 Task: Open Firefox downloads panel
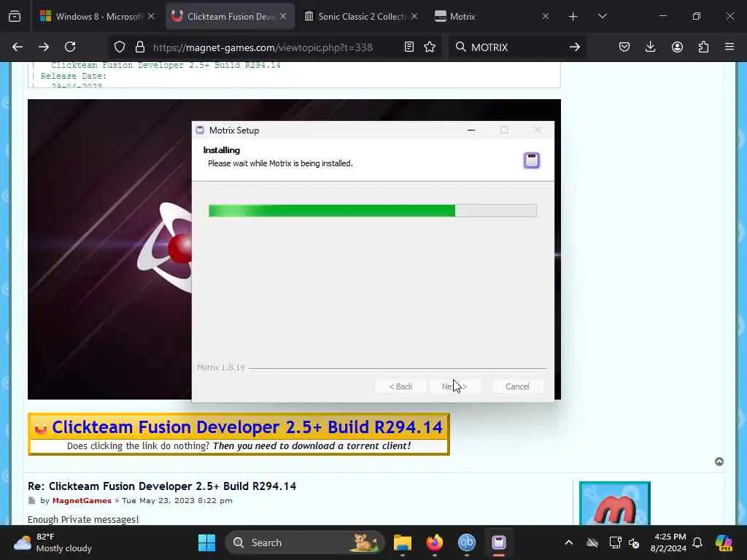click(650, 47)
